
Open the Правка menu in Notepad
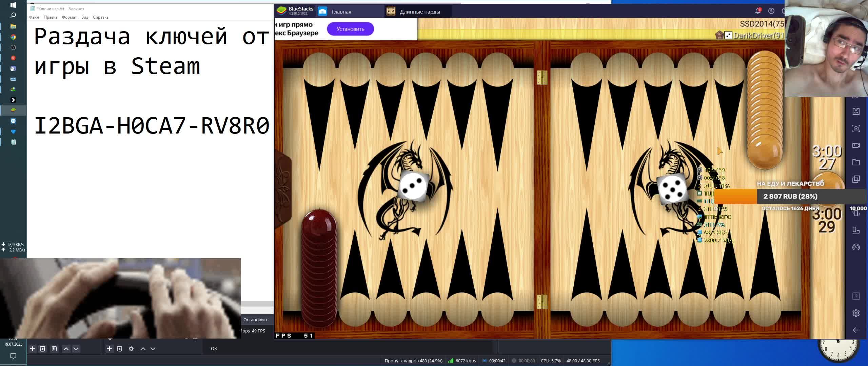point(50,17)
